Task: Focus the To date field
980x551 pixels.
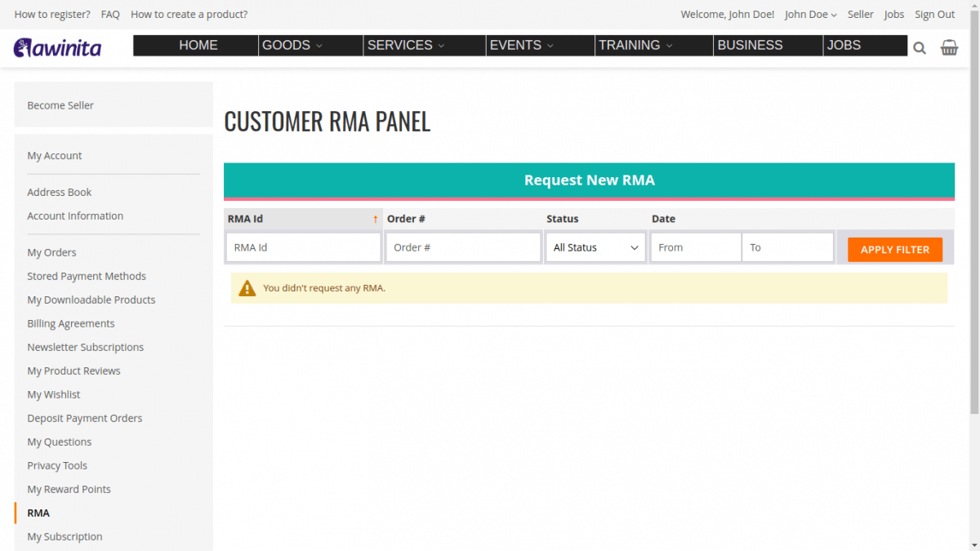Action: [787, 247]
